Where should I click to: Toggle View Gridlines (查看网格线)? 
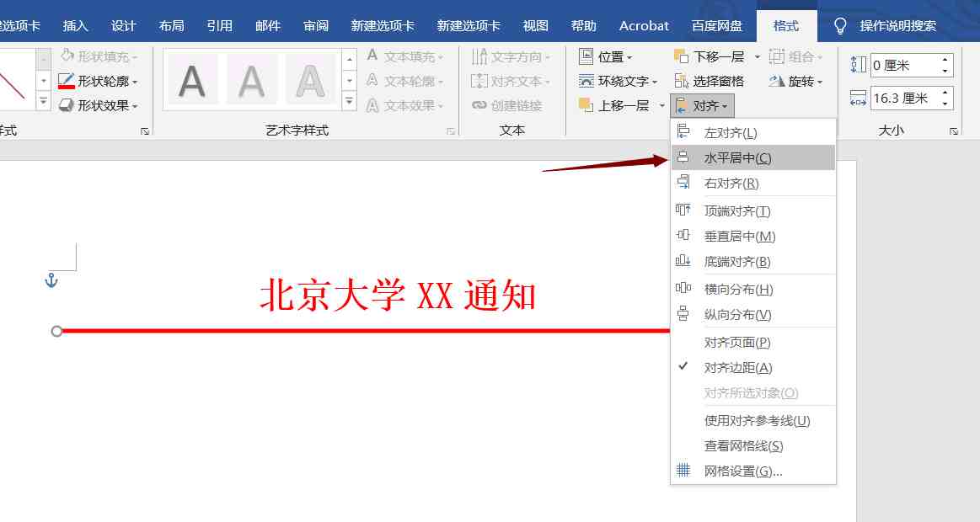tap(752, 446)
